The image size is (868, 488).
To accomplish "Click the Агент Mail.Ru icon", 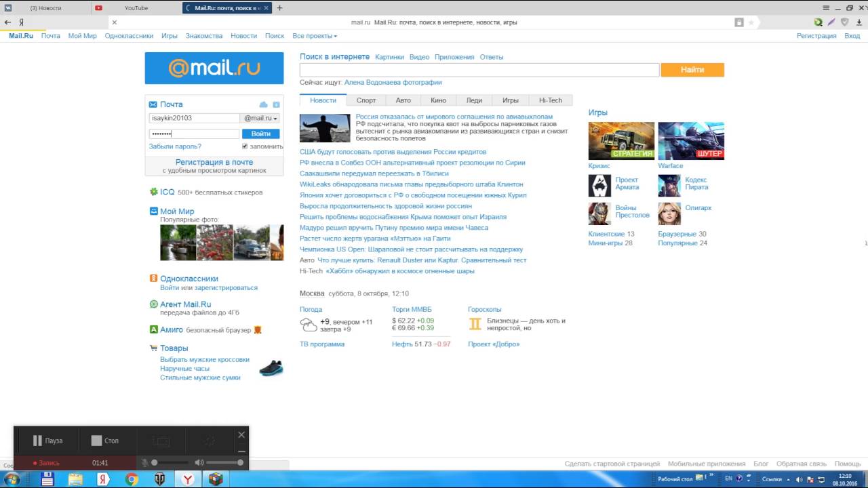I will (x=154, y=304).
